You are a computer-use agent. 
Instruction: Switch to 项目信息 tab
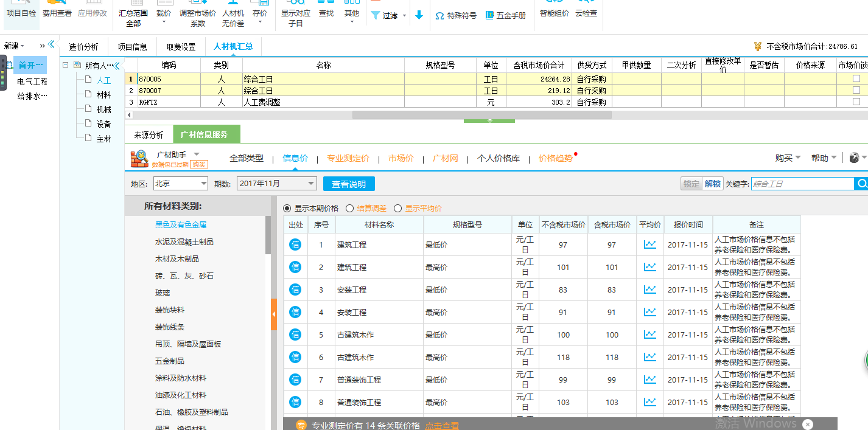tap(132, 47)
